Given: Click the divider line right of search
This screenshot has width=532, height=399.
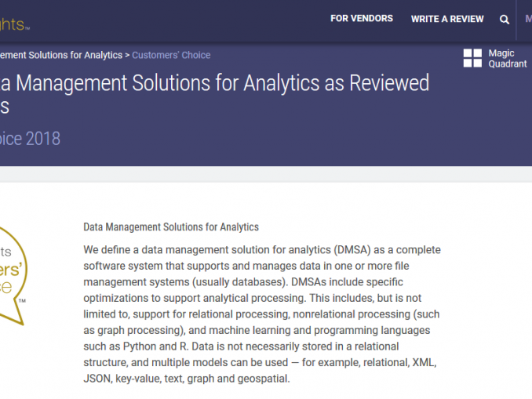Looking at the screenshot, I should 517,20.
